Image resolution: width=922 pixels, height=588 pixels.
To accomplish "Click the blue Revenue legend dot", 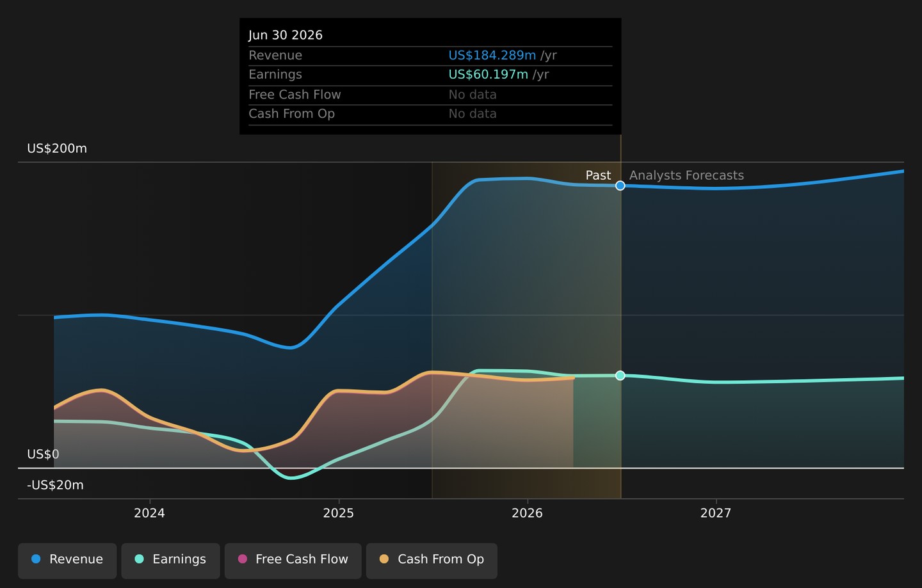I will [x=36, y=559].
